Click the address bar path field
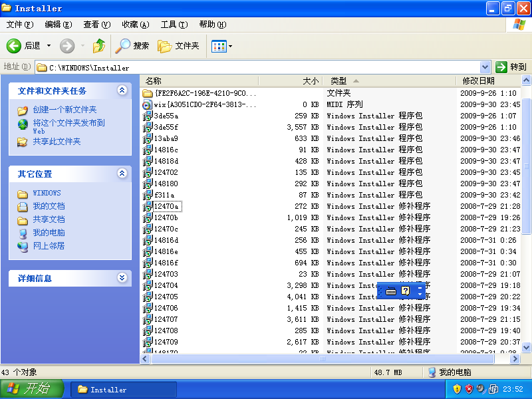 click(259, 68)
